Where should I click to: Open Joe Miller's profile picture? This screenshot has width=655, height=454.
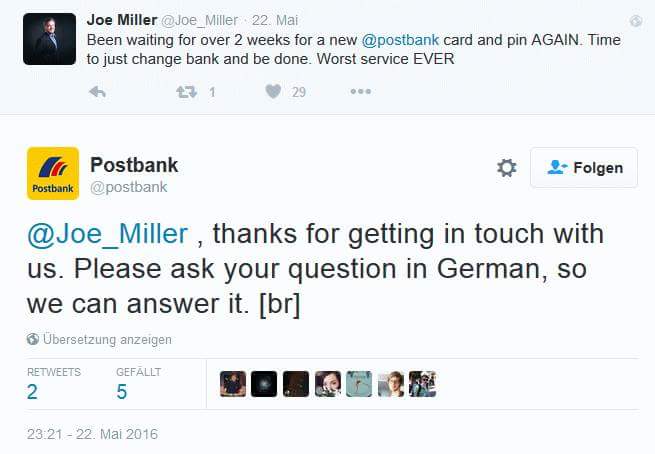tap(49, 39)
